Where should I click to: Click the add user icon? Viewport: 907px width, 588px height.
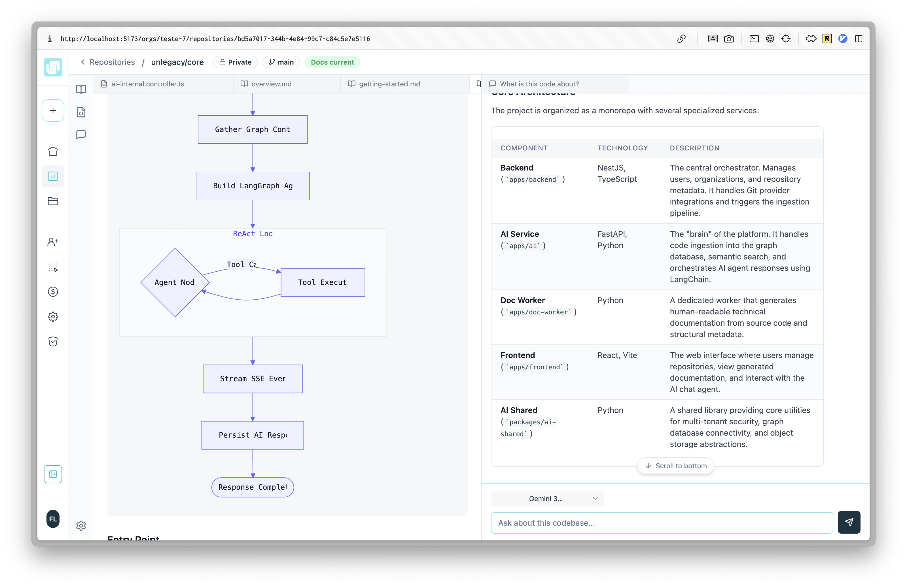pyautogui.click(x=53, y=242)
